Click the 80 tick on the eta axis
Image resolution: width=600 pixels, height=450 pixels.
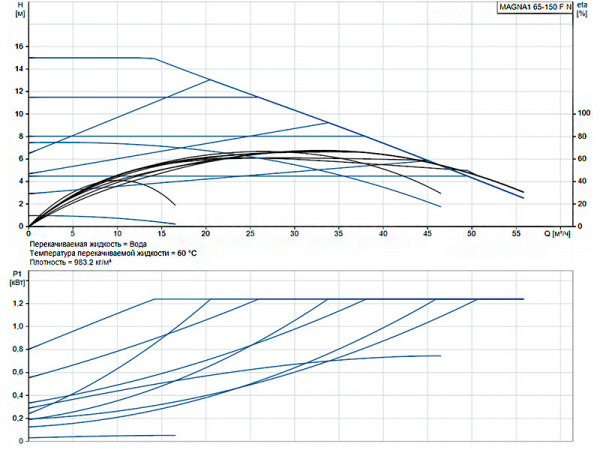[x=582, y=137]
